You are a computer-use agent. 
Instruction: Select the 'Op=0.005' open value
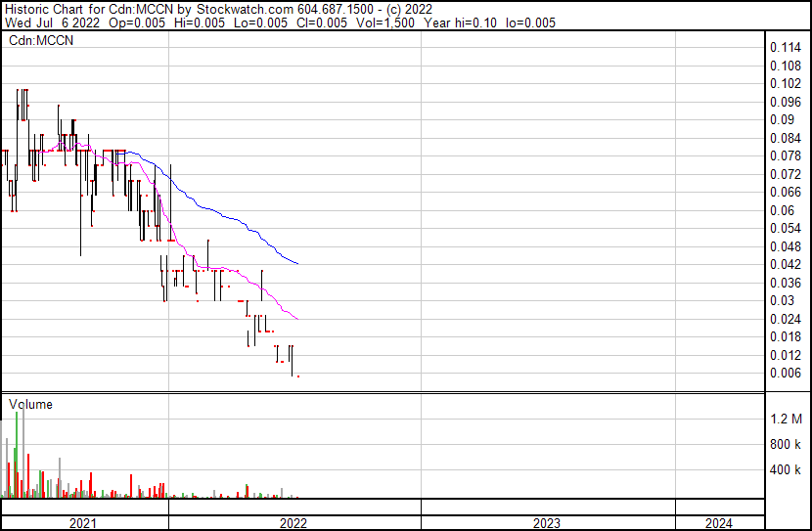(137, 22)
